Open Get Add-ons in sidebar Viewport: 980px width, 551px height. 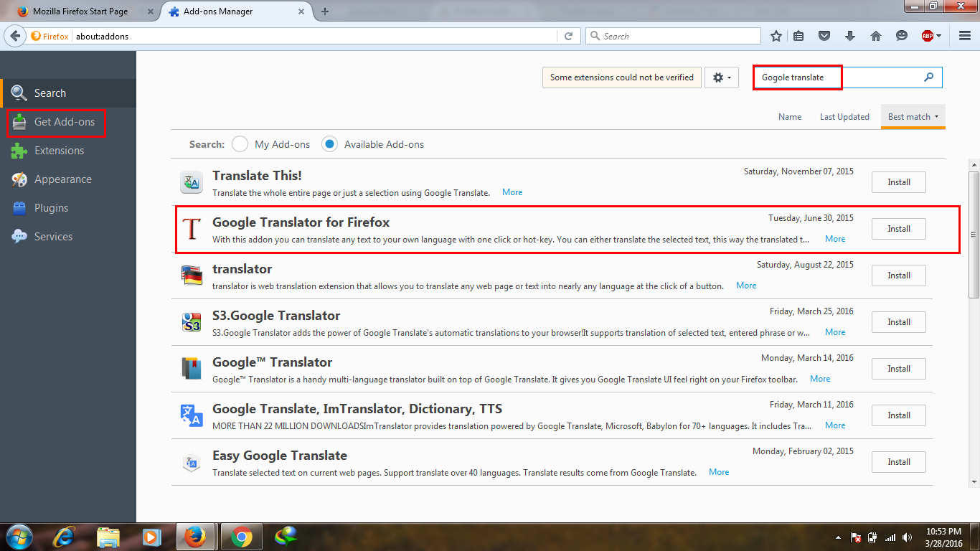coord(68,122)
